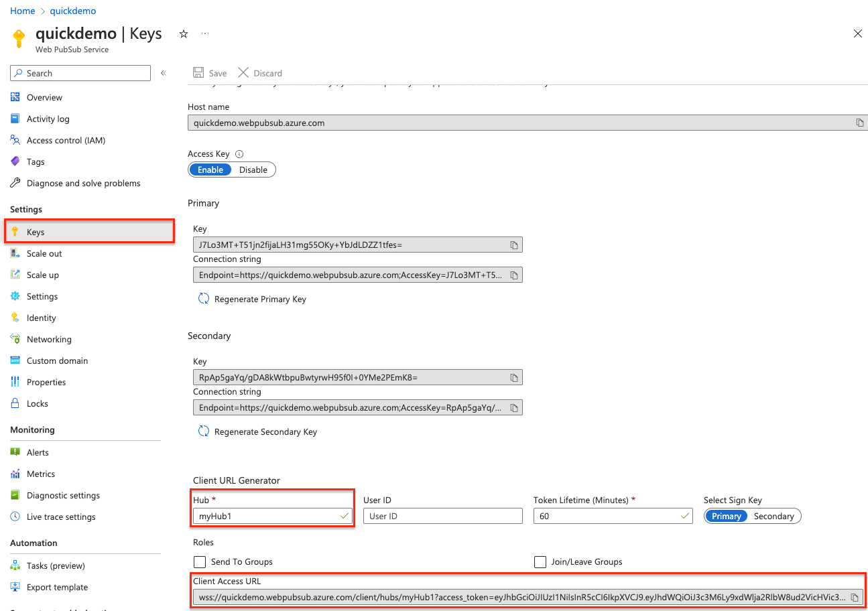This screenshot has width=868, height=611.
Task: Navigate to Home via the breadcrumb
Action: tap(22, 10)
